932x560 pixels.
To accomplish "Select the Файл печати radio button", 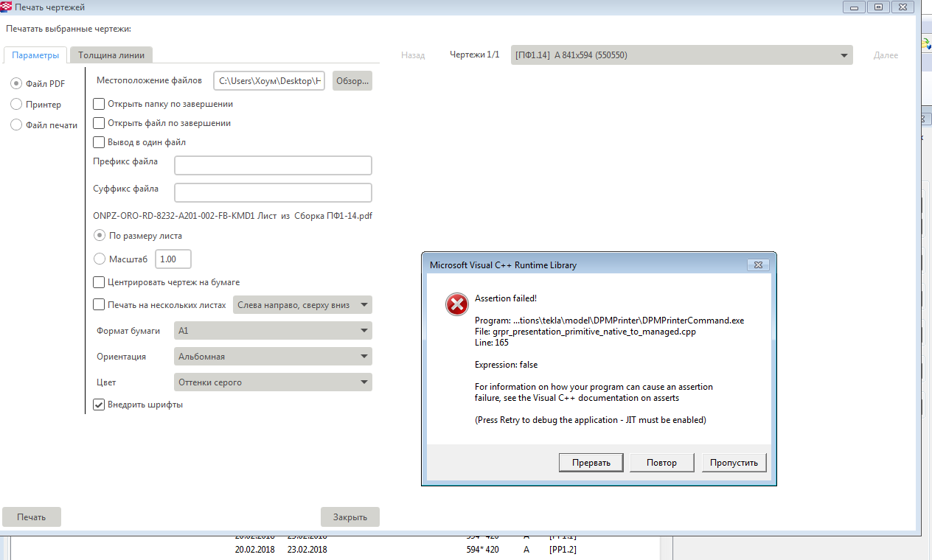I will click(x=16, y=125).
